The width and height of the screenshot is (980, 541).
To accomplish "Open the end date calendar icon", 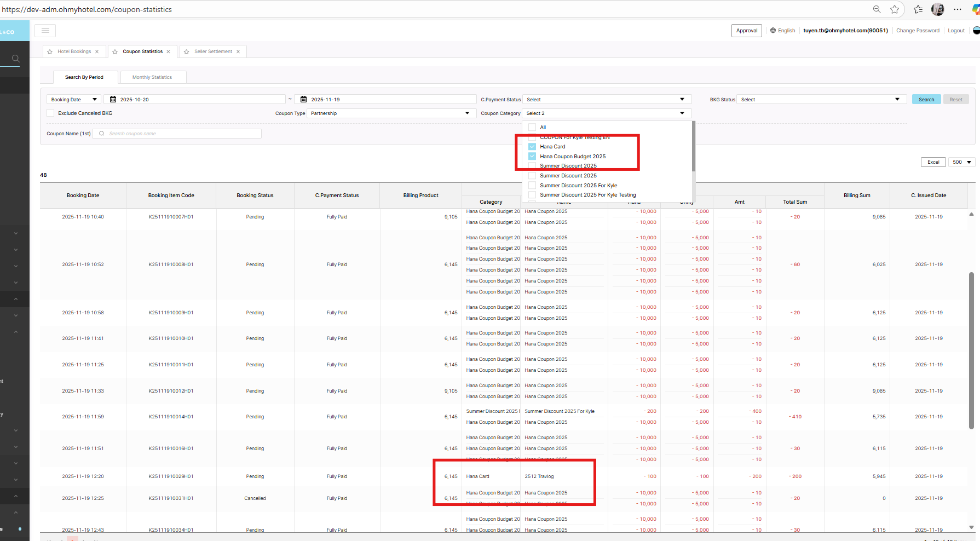I will (304, 100).
